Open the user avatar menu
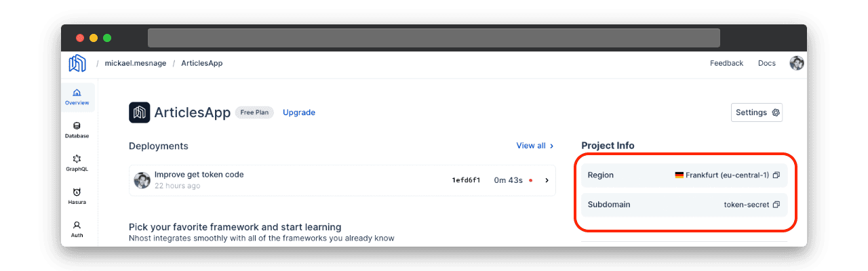868x271 pixels. tap(796, 63)
